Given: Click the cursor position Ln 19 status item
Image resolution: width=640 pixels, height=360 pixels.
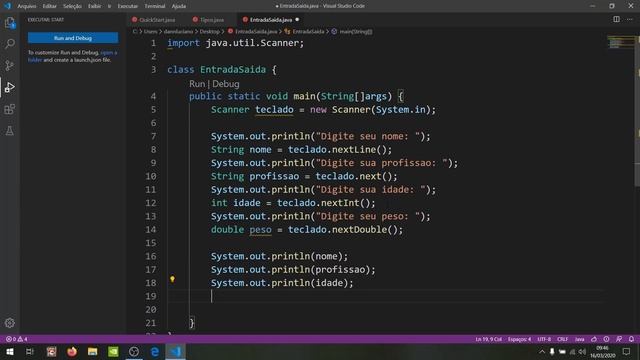Looking at the screenshot, I should pyautogui.click(x=489, y=339).
